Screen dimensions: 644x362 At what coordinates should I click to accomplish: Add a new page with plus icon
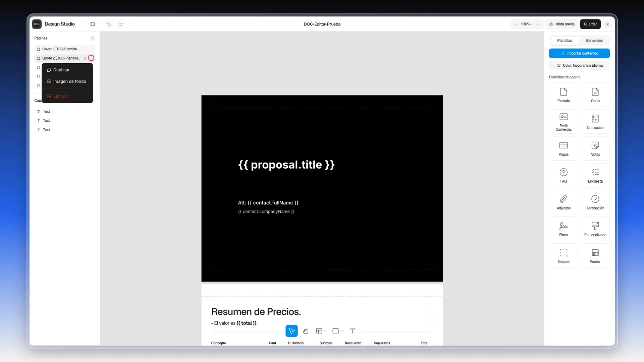pyautogui.click(x=92, y=38)
